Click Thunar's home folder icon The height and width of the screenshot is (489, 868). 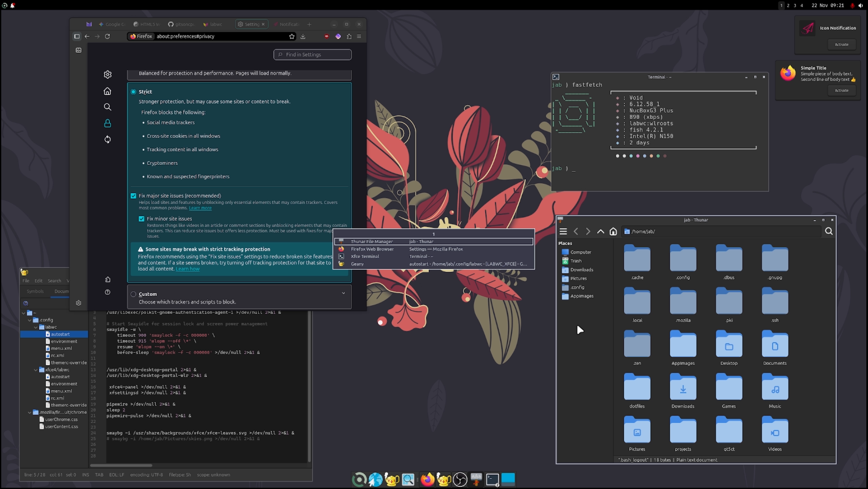point(613,231)
